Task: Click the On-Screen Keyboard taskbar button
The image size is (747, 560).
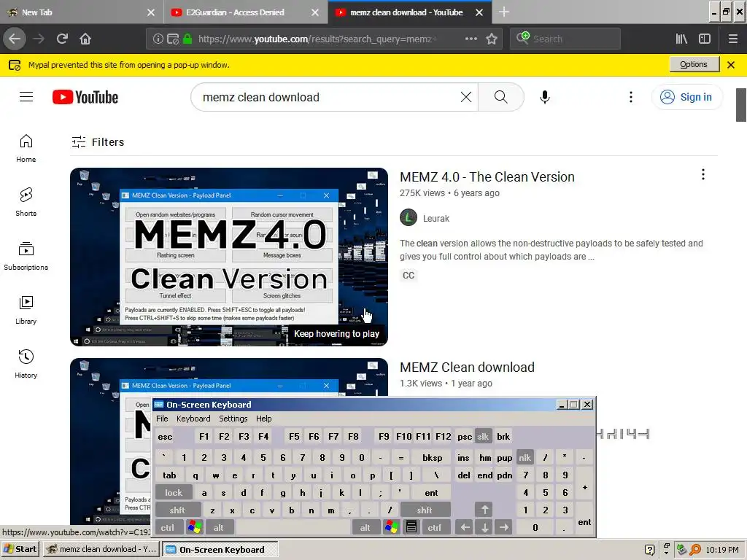Action: pyautogui.click(x=220, y=549)
